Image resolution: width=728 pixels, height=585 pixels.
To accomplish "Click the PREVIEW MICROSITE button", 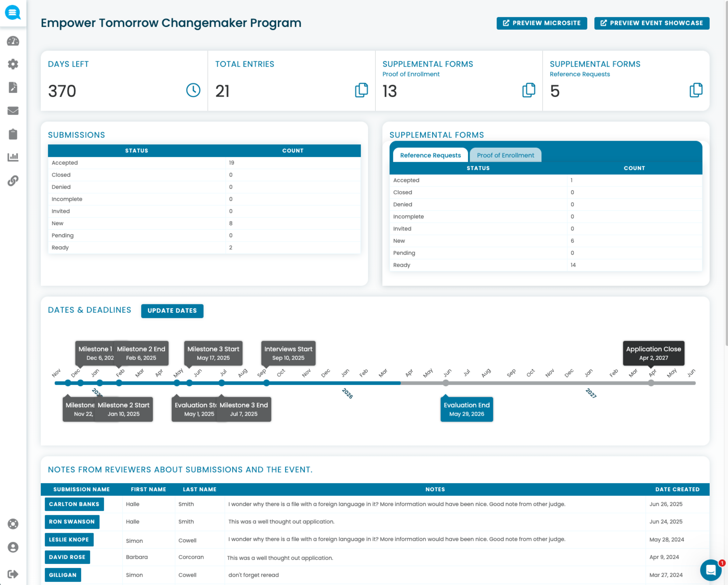I will [542, 23].
